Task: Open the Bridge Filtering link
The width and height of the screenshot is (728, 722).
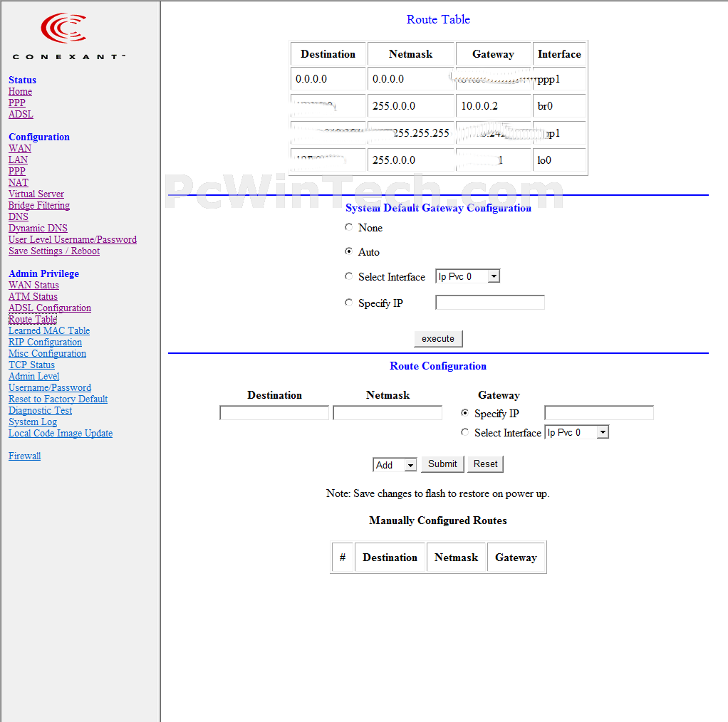Action: 39,205
